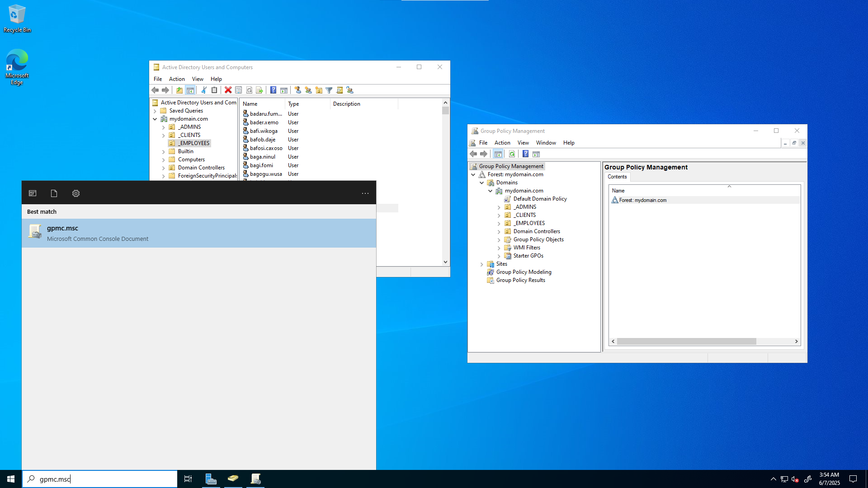
Task: Collapse Forest: mydomain.com node
Action: (473, 174)
